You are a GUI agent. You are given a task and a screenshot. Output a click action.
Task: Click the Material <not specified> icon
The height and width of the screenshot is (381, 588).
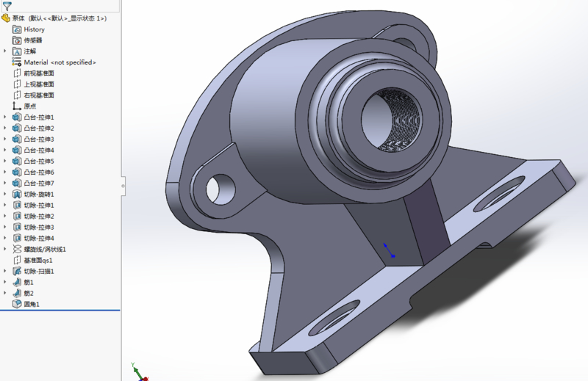(x=17, y=62)
